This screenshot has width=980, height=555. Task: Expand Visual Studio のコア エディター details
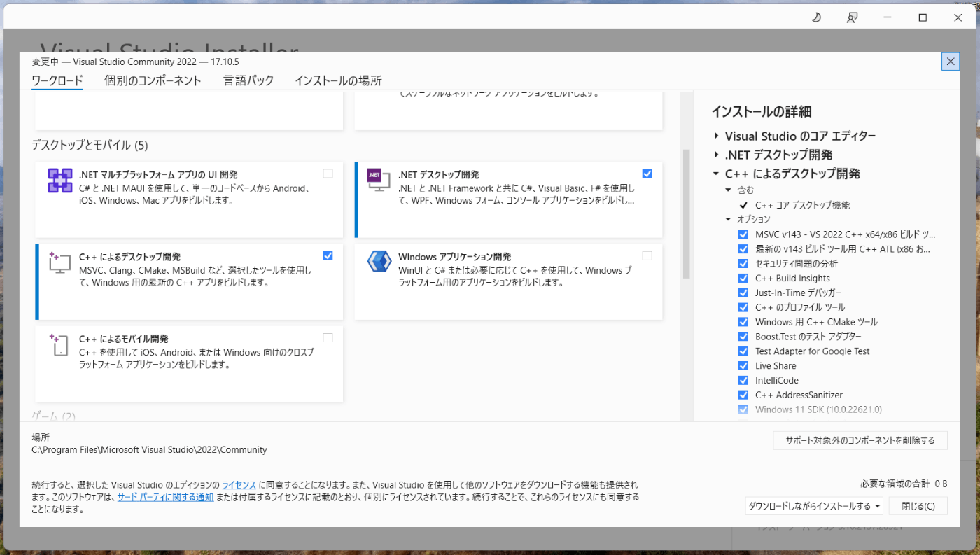(716, 136)
